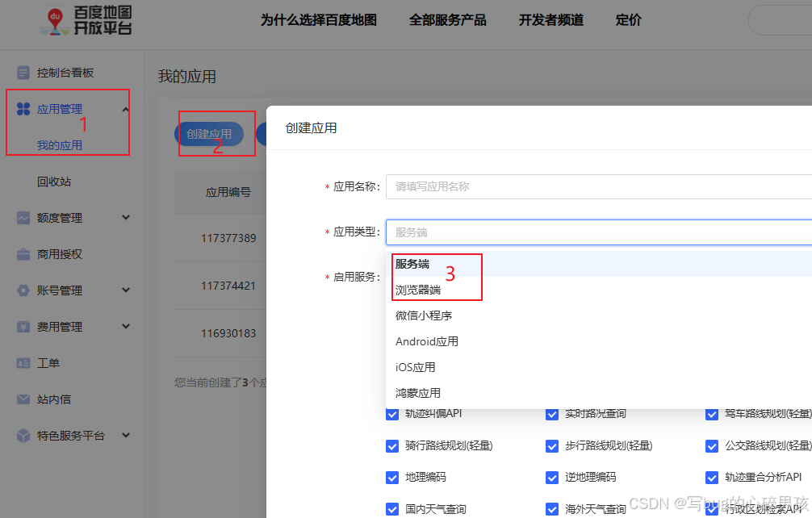Uncheck the 轨迹纠偏API checkbox

pos(392,414)
